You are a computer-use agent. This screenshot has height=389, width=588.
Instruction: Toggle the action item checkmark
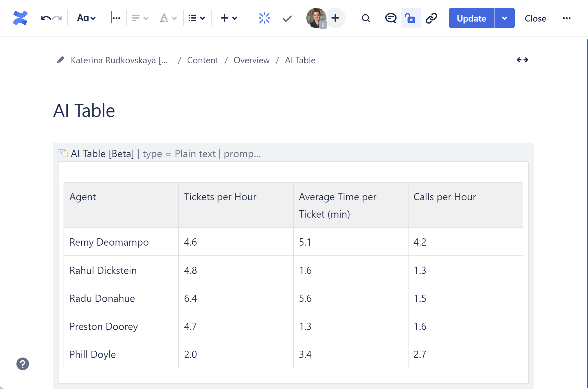click(287, 18)
